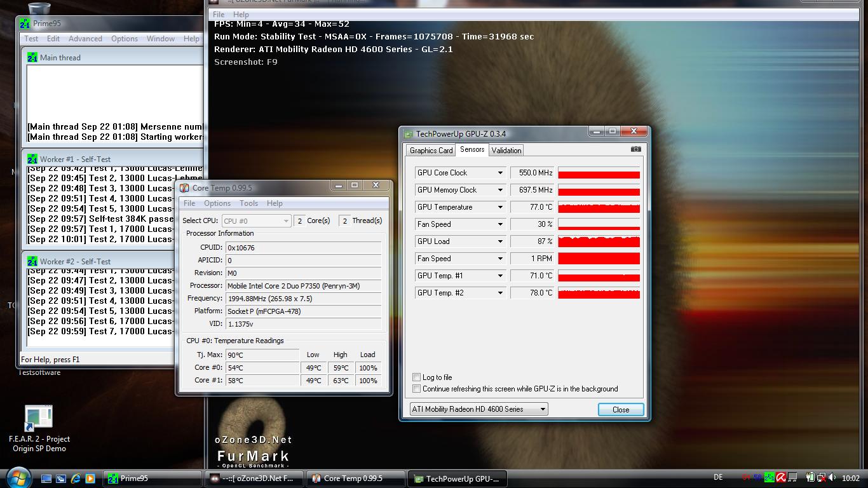Open the Recycle Bin on the desktop
The height and width of the screenshot is (488, 868).
tap(39, 9)
